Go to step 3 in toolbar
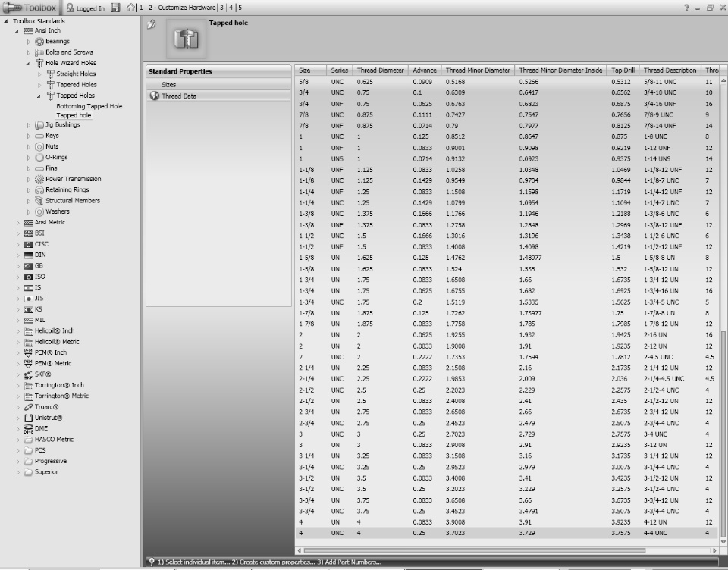 (x=222, y=8)
